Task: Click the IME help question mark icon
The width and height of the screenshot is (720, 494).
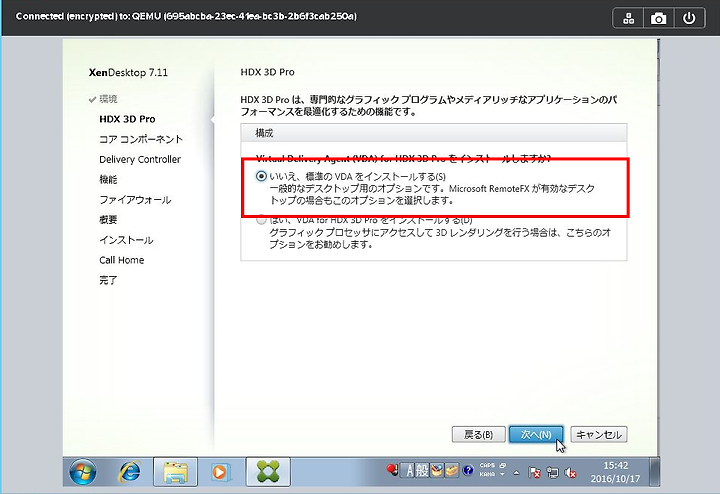Action: tap(468, 471)
